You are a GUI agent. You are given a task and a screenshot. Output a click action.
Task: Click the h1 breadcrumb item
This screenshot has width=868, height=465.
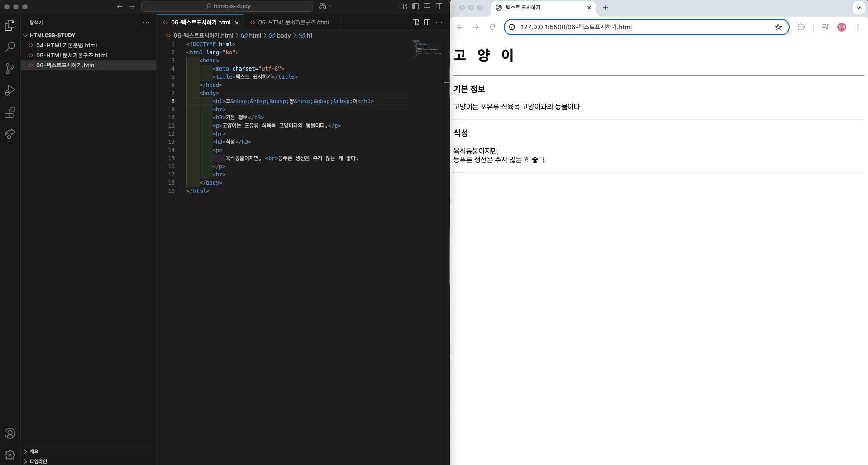click(305, 35)
